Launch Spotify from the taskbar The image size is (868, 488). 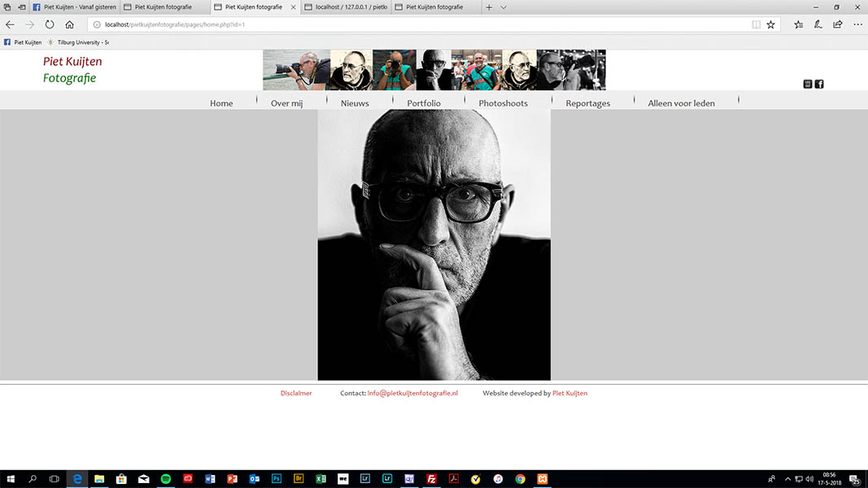[x=166, y=479]
